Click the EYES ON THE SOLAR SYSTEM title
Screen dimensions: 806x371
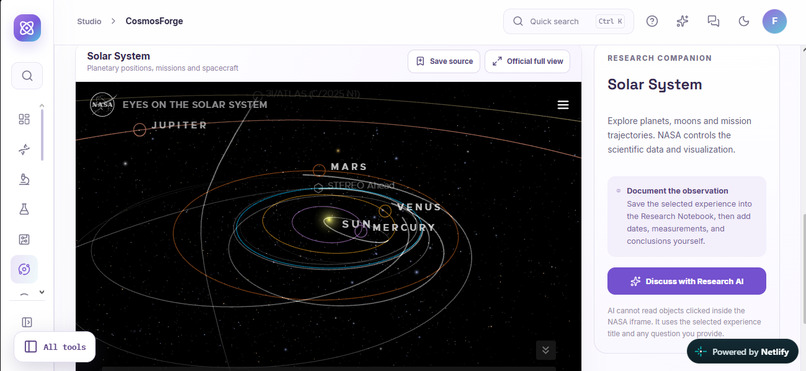tap(195, 105)
